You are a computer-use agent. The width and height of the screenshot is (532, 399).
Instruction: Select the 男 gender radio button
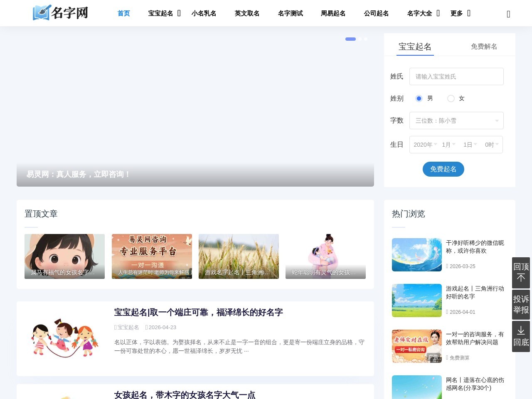(419, 99)
